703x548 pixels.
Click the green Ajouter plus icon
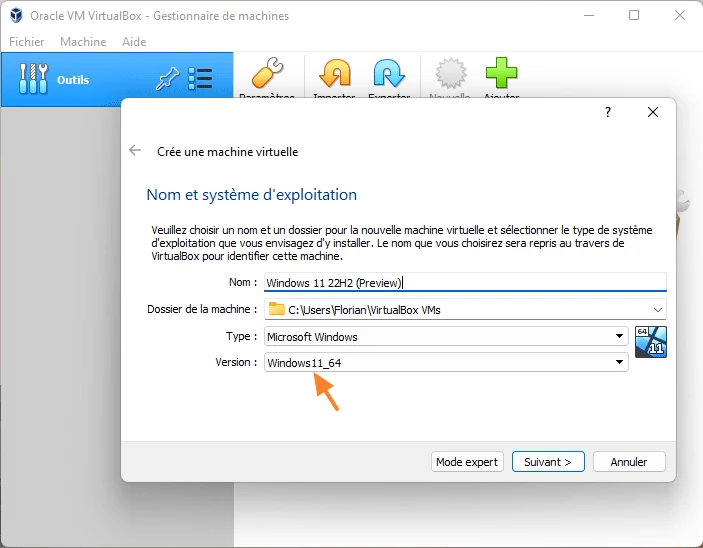(x=501, y=73)
